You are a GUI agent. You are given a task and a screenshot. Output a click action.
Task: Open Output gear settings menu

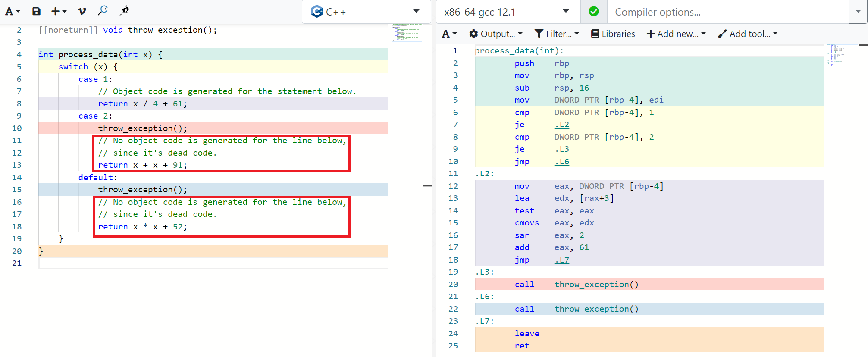(x=496, y=34)
